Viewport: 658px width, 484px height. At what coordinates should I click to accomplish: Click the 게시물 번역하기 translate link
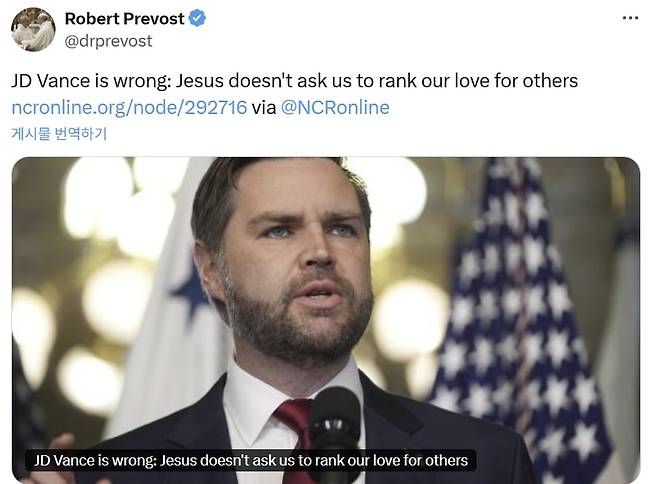tap(59, 133)
